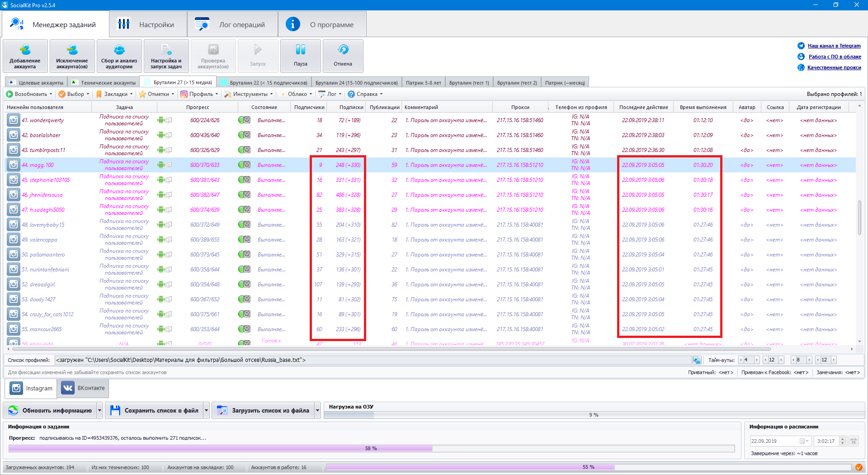Click the Исключение аккаунта(ов) icon
The height and width of the screenshot is (475, 868).
coord(72,50)
